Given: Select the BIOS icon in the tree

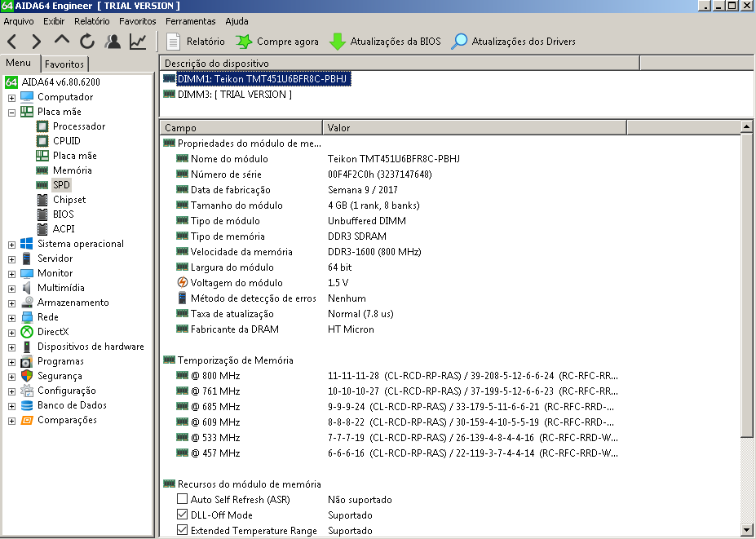Looking at the screenshot, I should click(x=42, y=214).
